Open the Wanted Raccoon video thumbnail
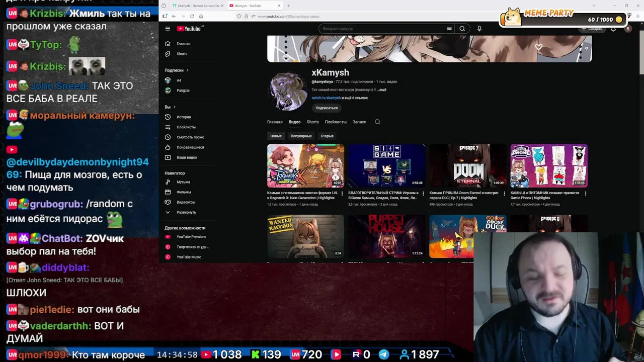This screenshot has height=362, width=644. tap(305, 236)
